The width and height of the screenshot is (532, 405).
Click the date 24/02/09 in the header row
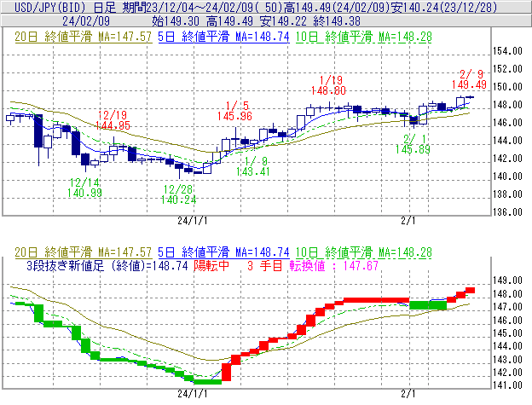point(86,21)
